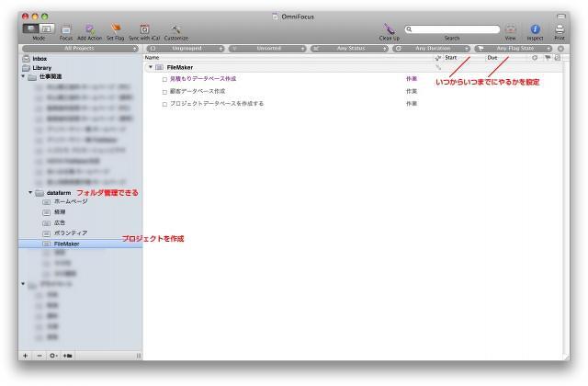Check the second task checkbox under FileMaker
Viewport: 588px width, 386px height.
point(164,92)
